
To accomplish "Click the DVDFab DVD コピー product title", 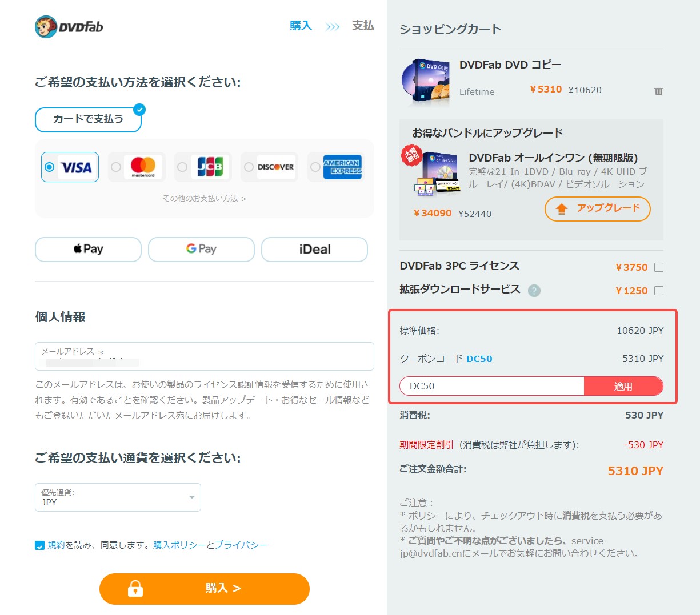I will point(510,65).
